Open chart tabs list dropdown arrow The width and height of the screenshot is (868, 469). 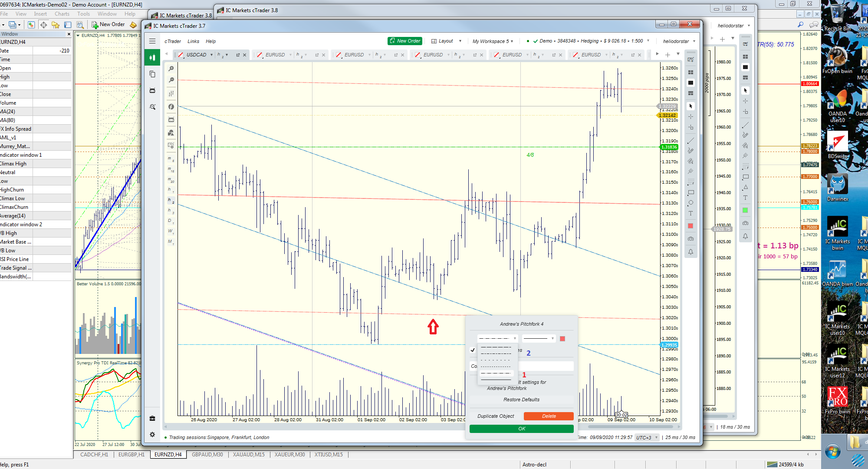click(x=678, y=54)
